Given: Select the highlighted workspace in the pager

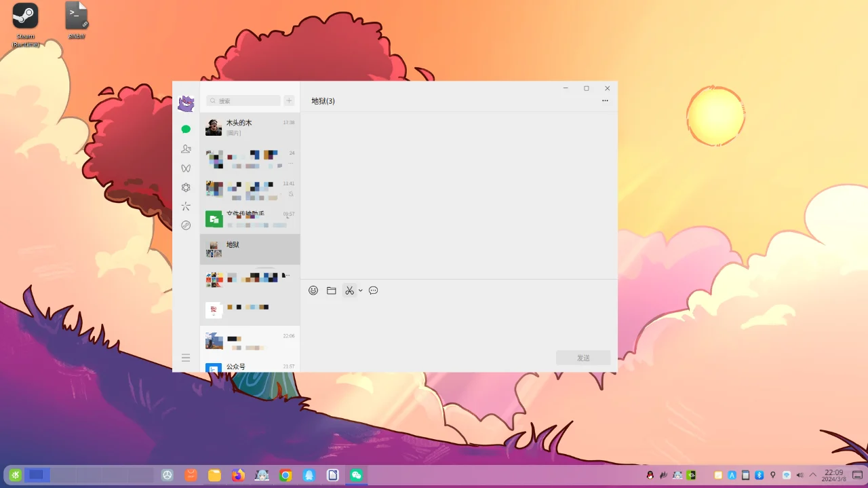Looking at the screenshot, I should point(37,475).
